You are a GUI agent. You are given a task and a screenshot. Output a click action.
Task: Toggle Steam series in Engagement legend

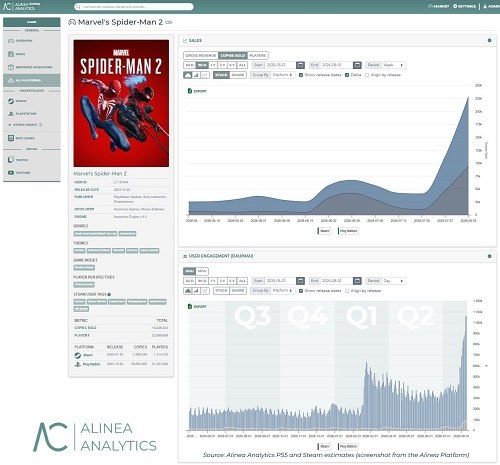324,446
